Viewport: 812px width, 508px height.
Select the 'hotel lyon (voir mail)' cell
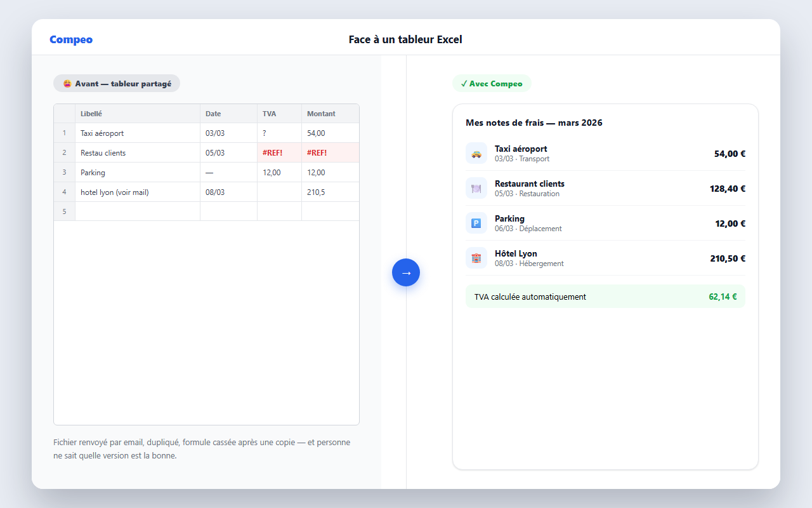point(138,192)
